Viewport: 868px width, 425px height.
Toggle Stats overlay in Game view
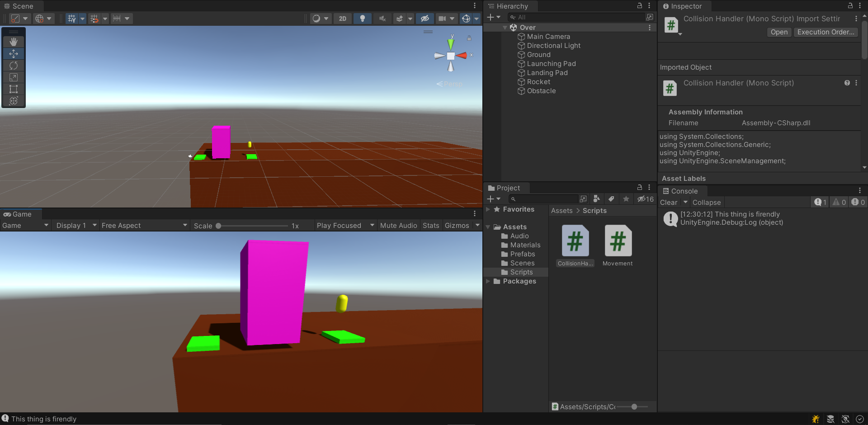tap(431, 226)
